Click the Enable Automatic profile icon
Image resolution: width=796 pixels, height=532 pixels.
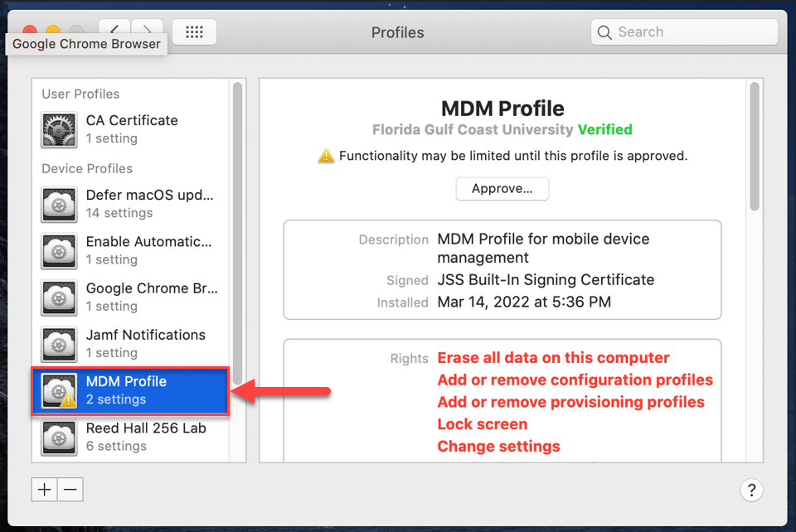(x=59, y=251)
